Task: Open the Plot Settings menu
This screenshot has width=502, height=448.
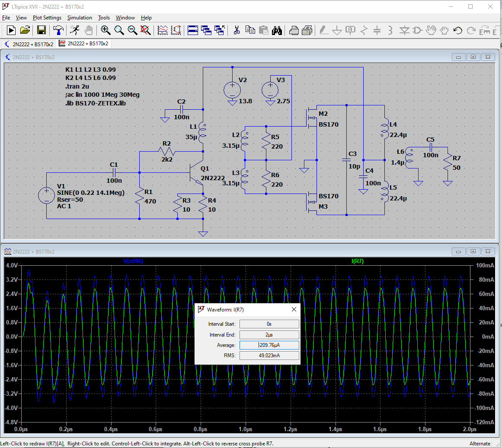Action: [47, 18]
